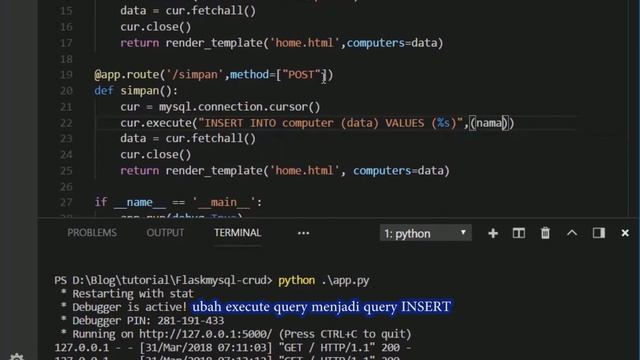This screenshot has height=360, width=640.
Task: Click the 07:11:03 GET request log line
Action: click(233, 347)
